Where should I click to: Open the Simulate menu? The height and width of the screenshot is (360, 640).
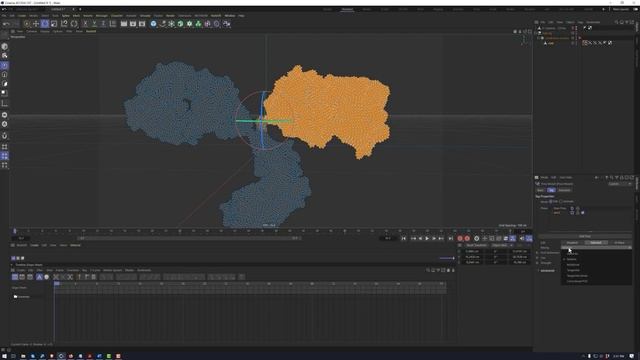tap(145, 16)
